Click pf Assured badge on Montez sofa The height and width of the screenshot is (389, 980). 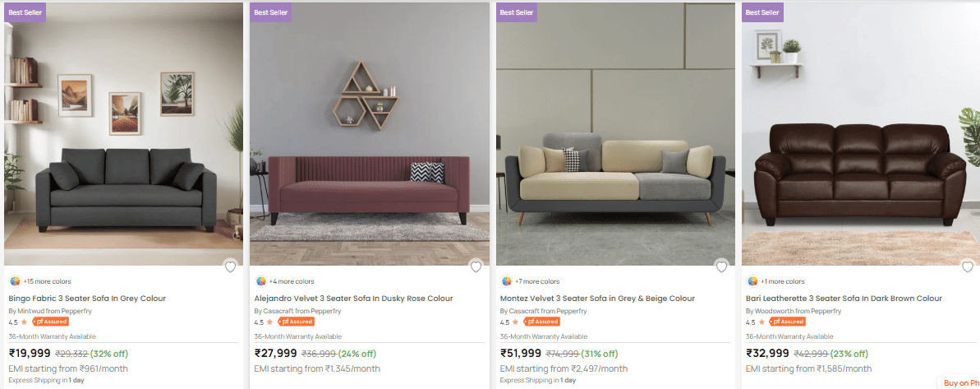pyautogui.click(x=541, y=322)
